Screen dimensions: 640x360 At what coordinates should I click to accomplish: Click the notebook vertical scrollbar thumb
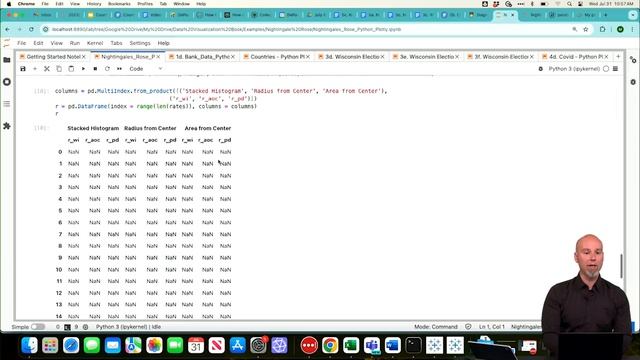click(x=622, y=266)
